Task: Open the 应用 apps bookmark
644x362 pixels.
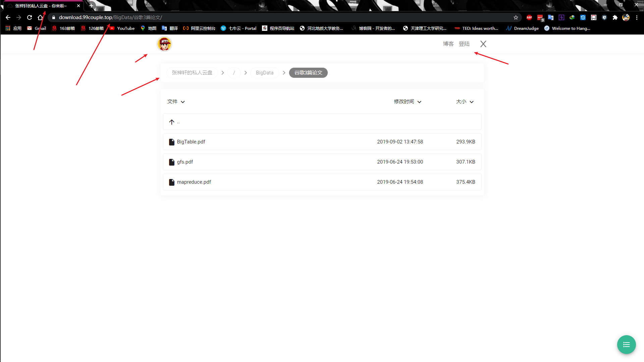Action: pyautogui.click(x=14, y=28)
